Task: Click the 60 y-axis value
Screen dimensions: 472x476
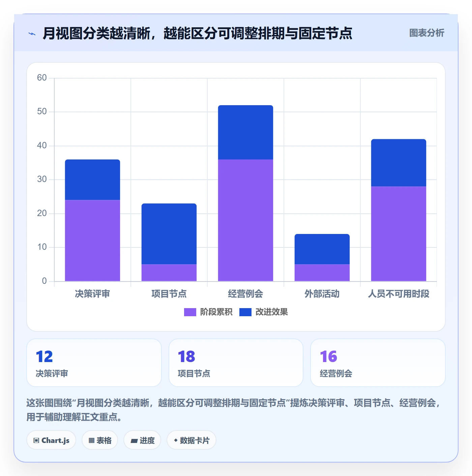Action: click(x=42, y=78)
